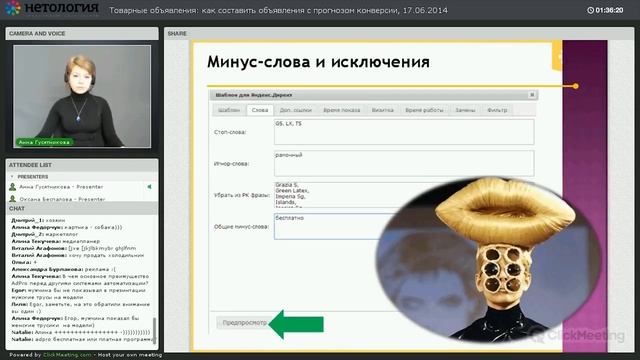The image size is (640, 360).
Task: Open the ClickMeeting.com link in the footer
Action: tap(67, 355)
